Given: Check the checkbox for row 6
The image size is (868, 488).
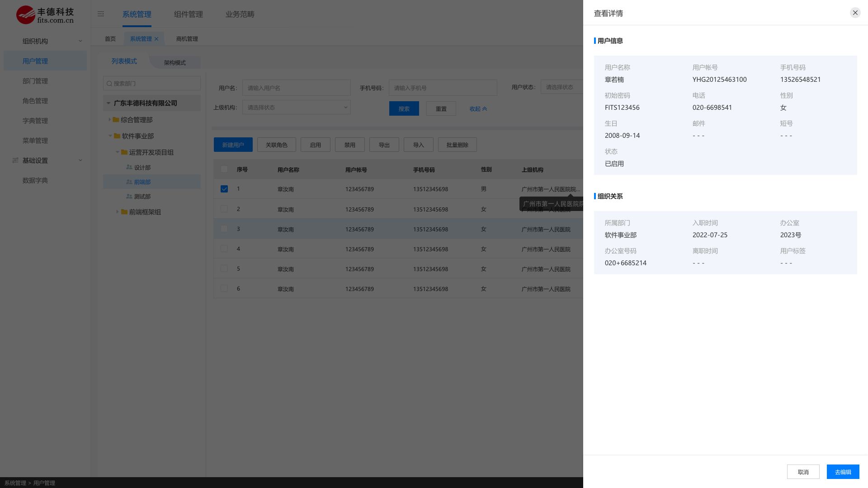Looking at the screenshot, I should click(224, 288).
